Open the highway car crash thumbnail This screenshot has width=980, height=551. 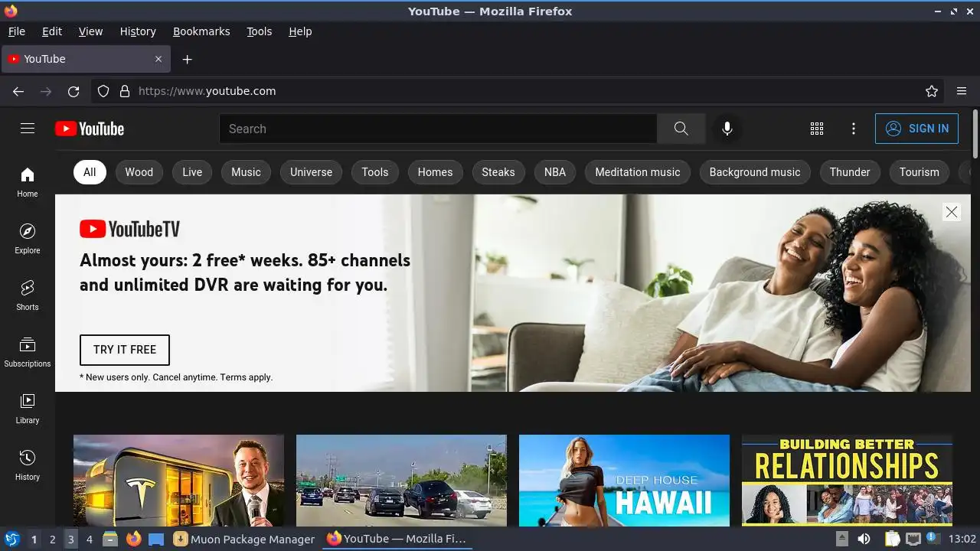point(401,481)
